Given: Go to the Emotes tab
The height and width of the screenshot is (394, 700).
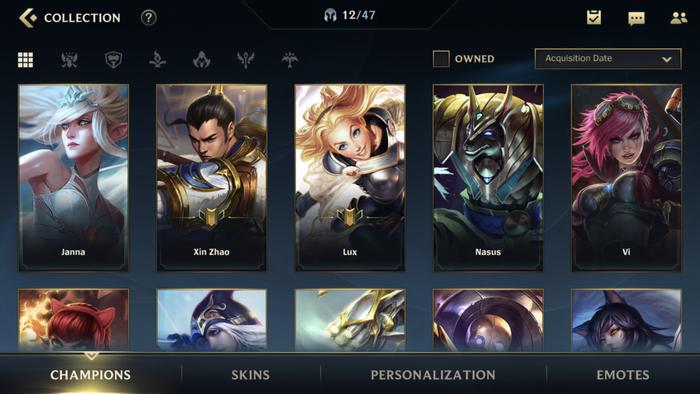Looking at the screenshot, I should pos(623,375).
